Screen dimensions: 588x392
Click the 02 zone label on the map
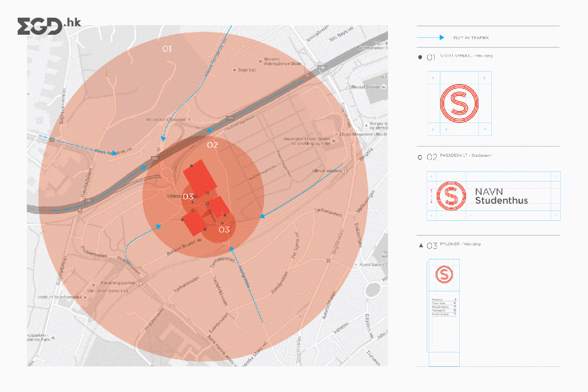[212, 145]
